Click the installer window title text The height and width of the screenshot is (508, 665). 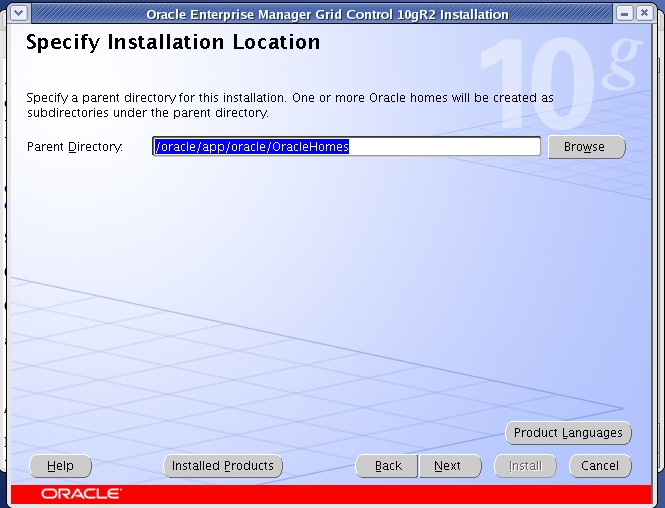coord(327,14)
